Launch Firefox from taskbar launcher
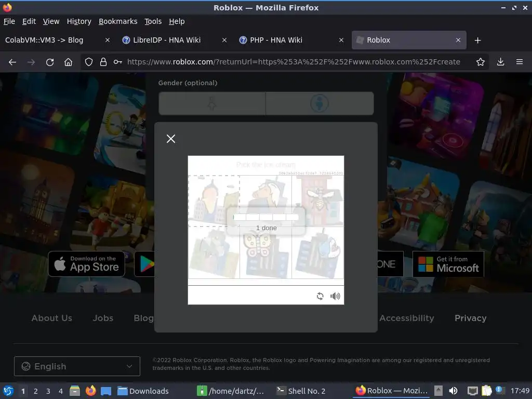This screenshot has width=532, height=399. tap(90, 391)
